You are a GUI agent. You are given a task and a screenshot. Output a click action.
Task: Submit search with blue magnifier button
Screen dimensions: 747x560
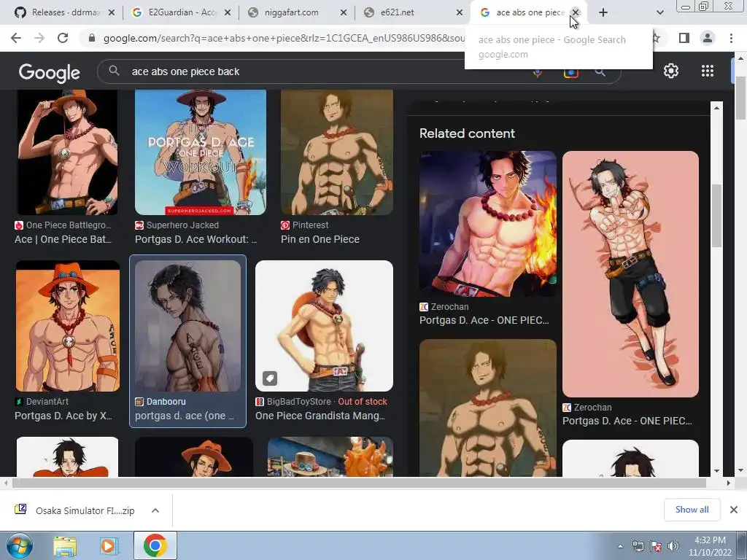pos(600,73)
